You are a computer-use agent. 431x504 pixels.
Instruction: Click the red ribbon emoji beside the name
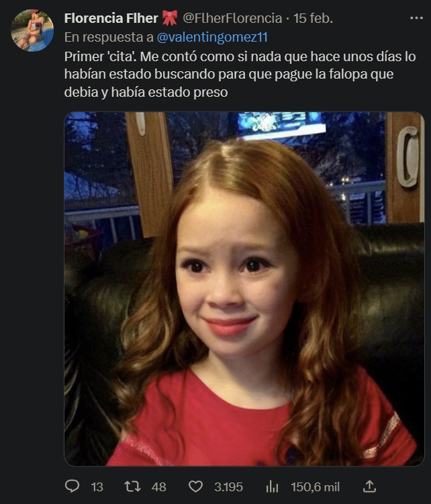[169, 18]
